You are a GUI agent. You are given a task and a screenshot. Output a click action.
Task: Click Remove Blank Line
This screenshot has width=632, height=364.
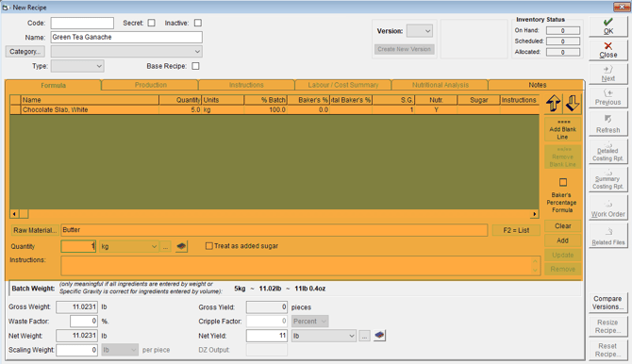[563, 157]
